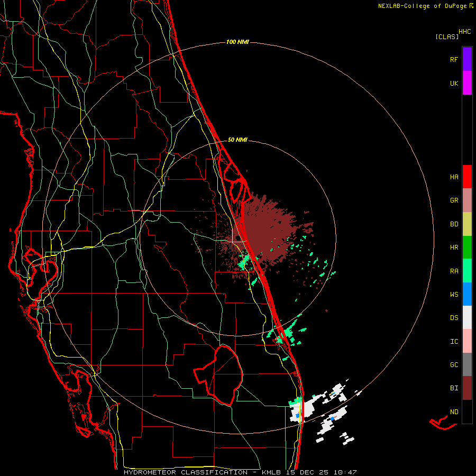Click the GR legend label
The height and width of the screenshot is (476, 476).
point(454,200)
